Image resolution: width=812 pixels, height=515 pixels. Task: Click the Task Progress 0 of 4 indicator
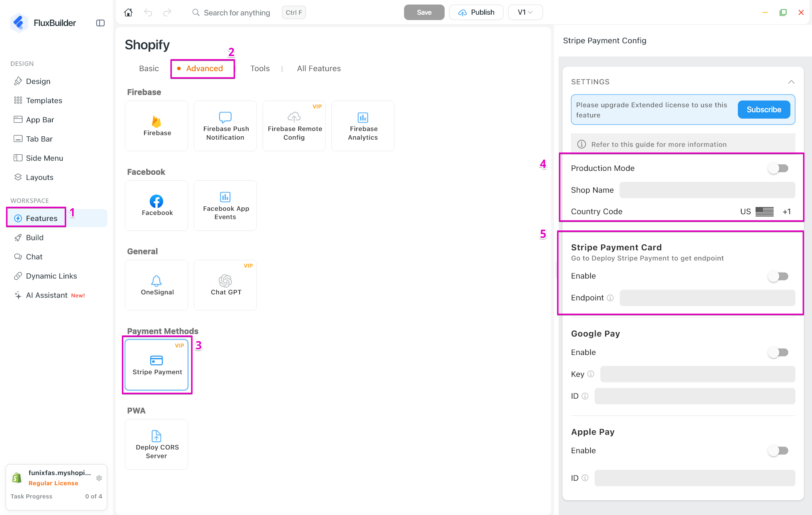coord(56,496)
